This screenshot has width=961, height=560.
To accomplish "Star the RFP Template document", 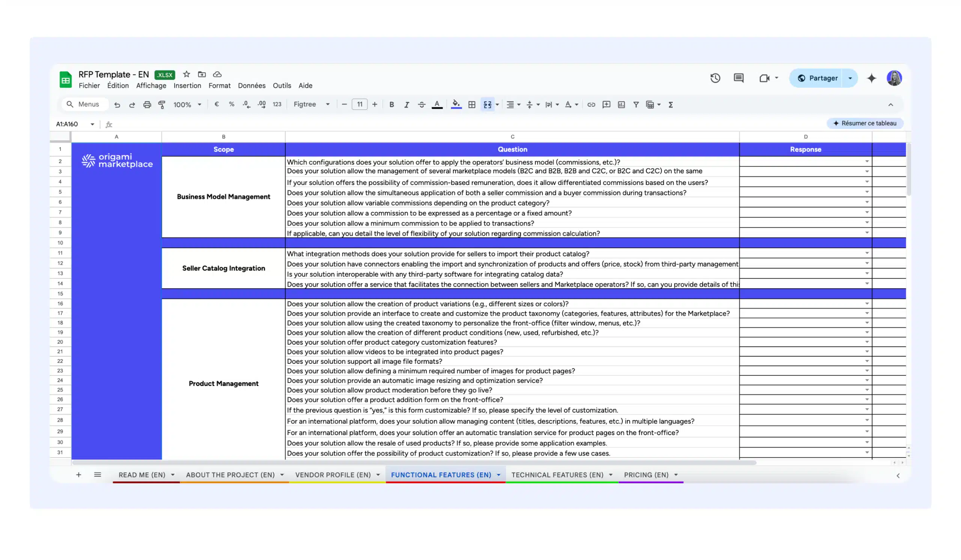I will point(187,74).
